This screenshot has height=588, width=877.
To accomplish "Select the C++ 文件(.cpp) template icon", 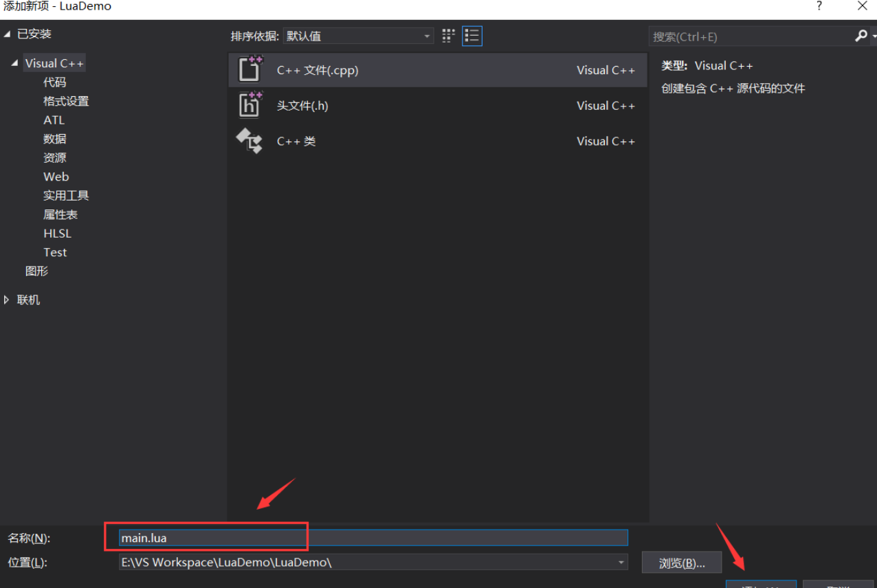I will (249, 69).
